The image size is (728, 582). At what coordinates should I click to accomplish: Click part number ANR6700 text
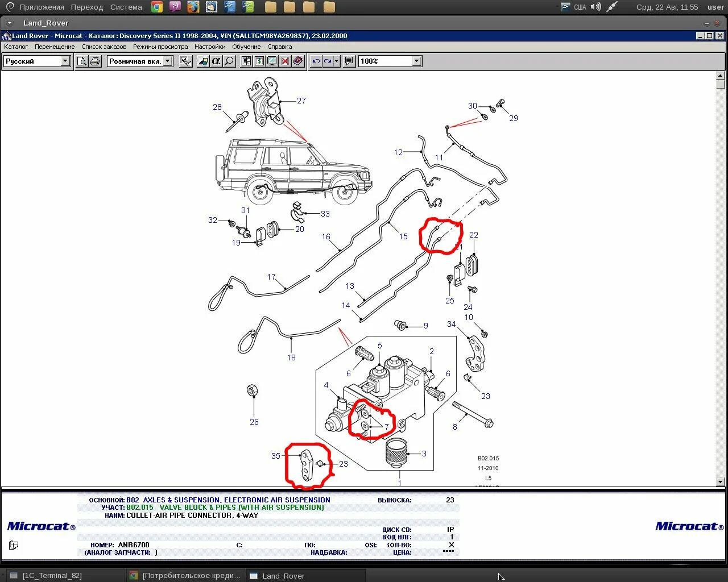click(134, 545)
